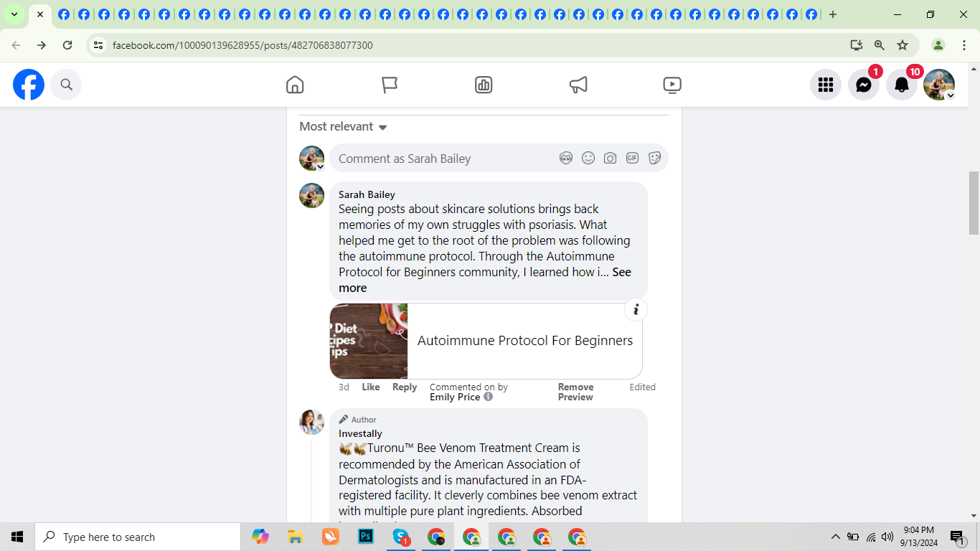
Task: Go back in the browser
Action: [16, 45]
